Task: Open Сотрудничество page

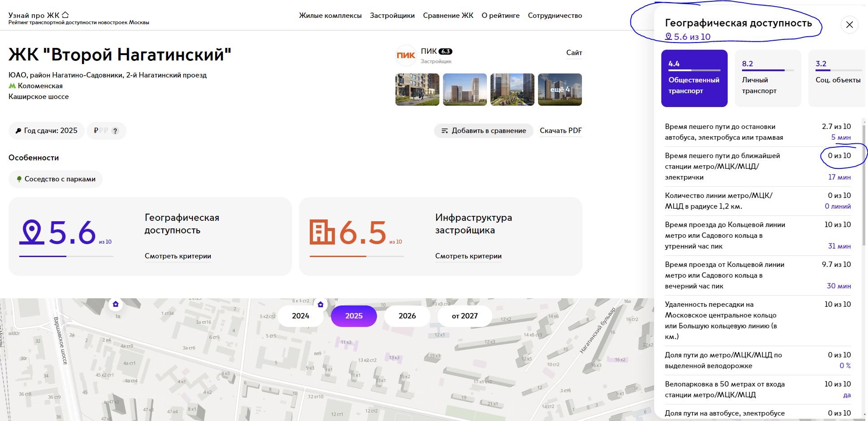Action: [x=555, y=15]
